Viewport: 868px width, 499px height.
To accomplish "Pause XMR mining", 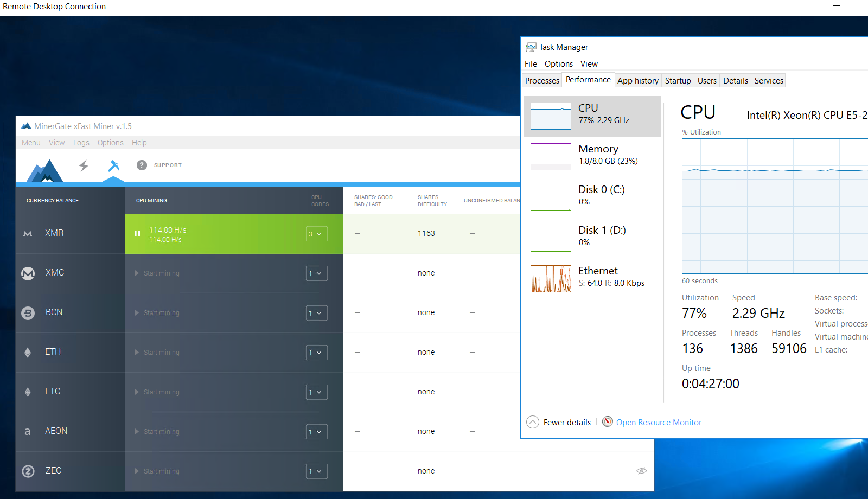I will pyautogui.click(x=137, y=234).
